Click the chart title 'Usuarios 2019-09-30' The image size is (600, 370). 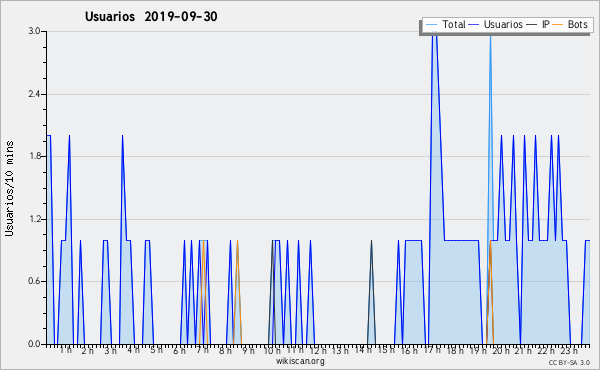151,16
